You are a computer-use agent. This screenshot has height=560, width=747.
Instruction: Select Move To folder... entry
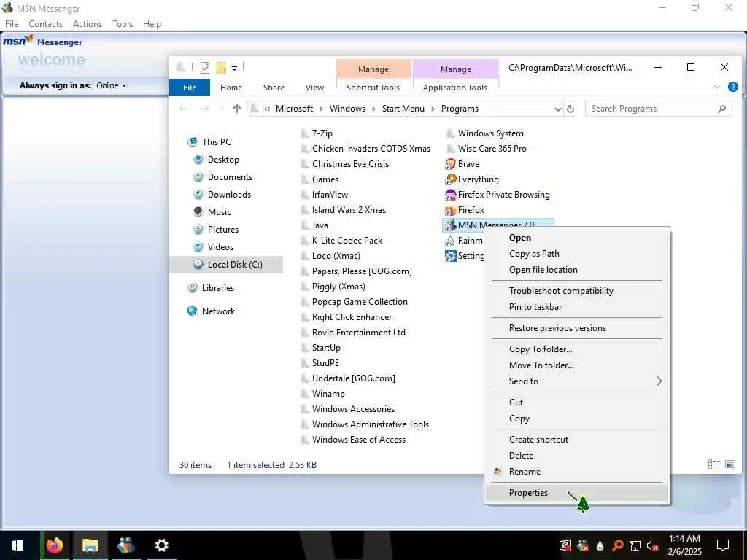576,365
